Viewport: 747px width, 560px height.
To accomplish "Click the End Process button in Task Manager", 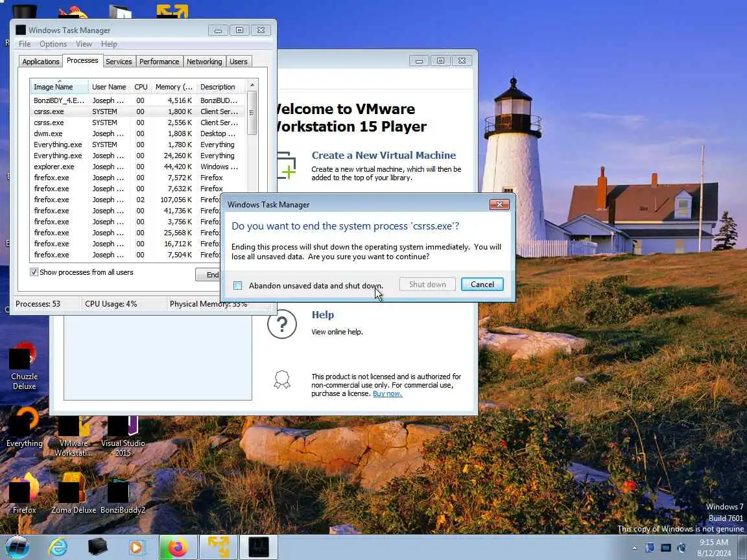I will pyautogui.click(x=209, y=275).
